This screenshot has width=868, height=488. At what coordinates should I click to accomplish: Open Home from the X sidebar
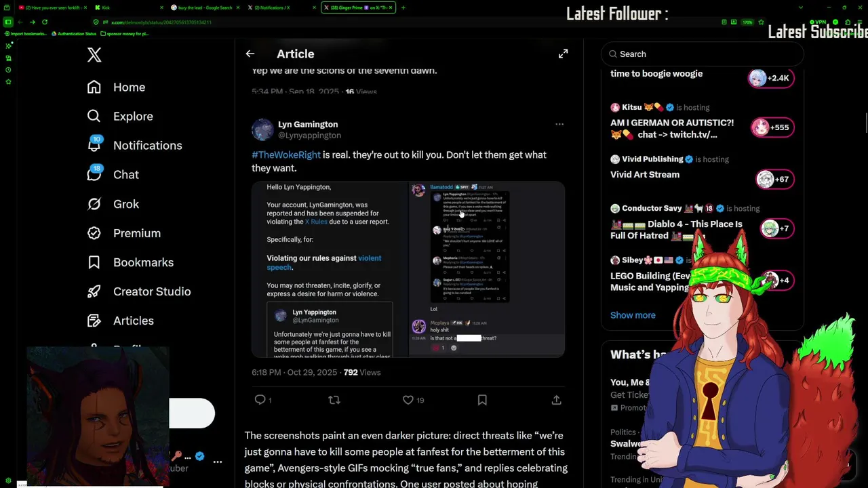click(116, 87)
